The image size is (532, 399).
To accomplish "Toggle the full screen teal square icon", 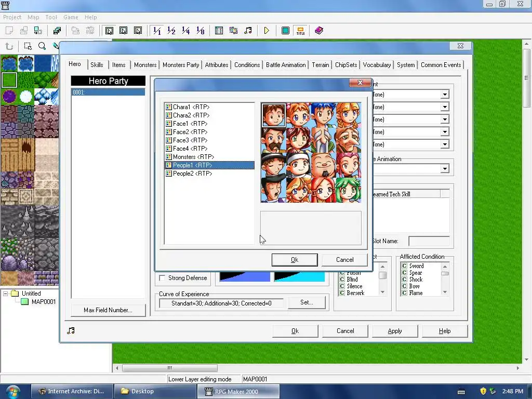I will (286, 31).
